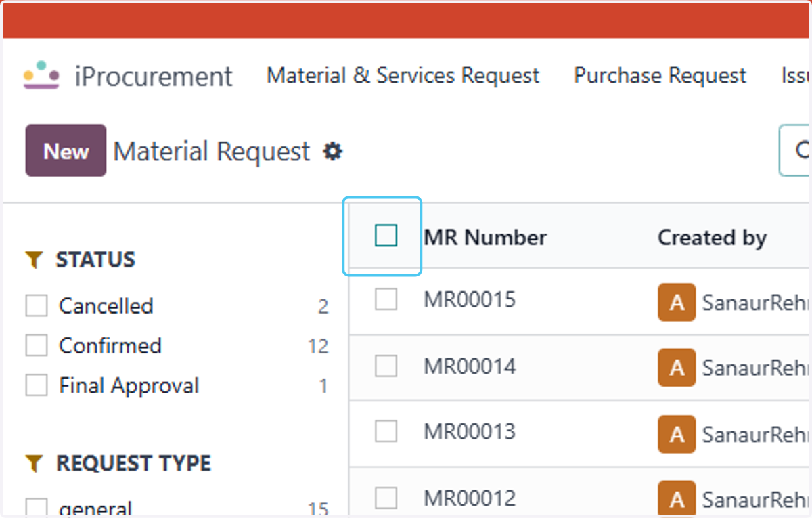
Task: Open the iProcurement app logo icon
Action: pos(41,75)
